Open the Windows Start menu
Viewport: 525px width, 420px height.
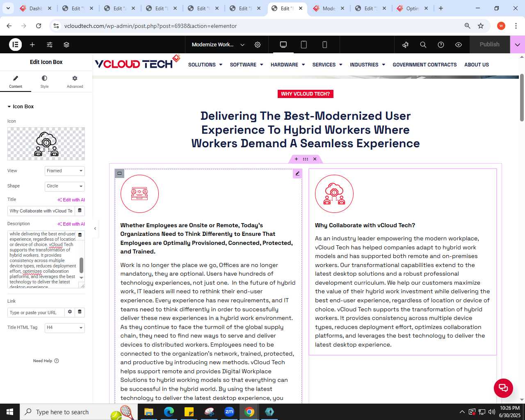10,412
